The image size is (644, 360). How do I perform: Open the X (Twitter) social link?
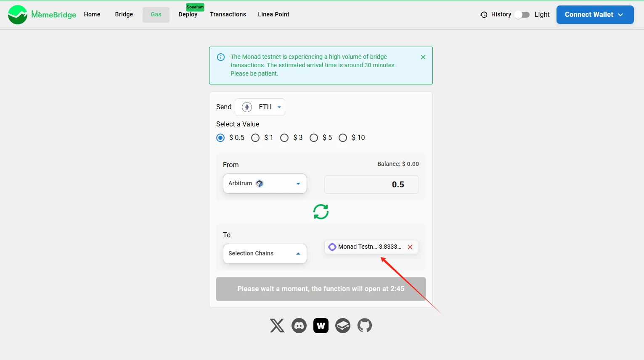277,326
